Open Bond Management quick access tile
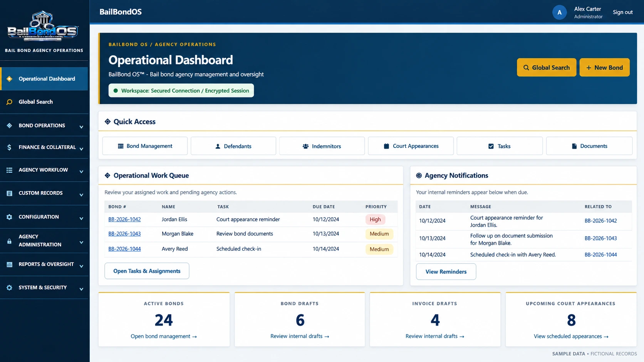The image size is (644, 362). (x=145, y=146)
